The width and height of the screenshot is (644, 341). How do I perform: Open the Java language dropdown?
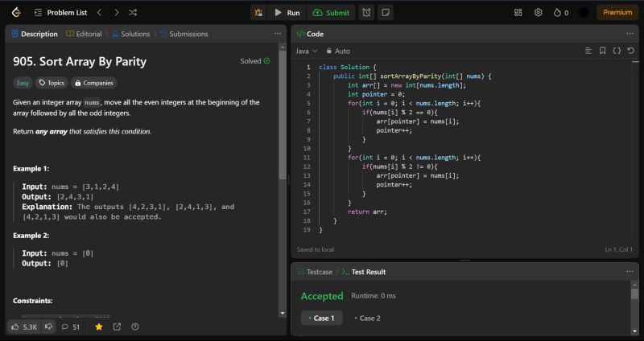point(307,51)
